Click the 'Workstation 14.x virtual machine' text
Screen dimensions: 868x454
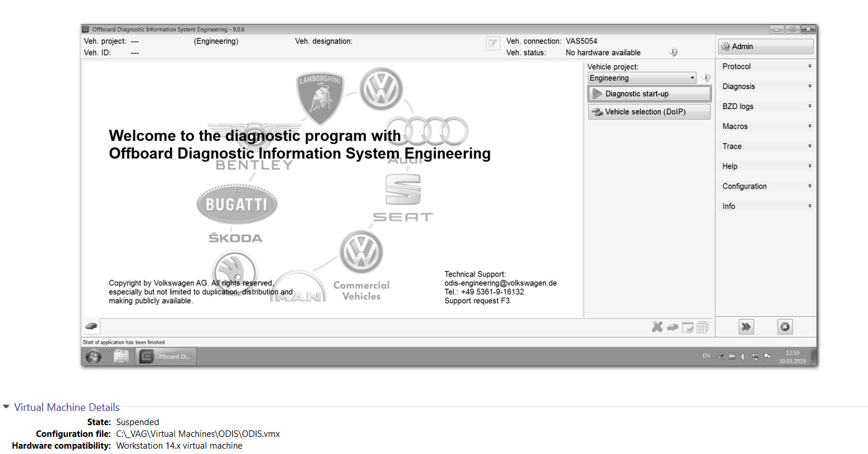[x=179, y=446]
